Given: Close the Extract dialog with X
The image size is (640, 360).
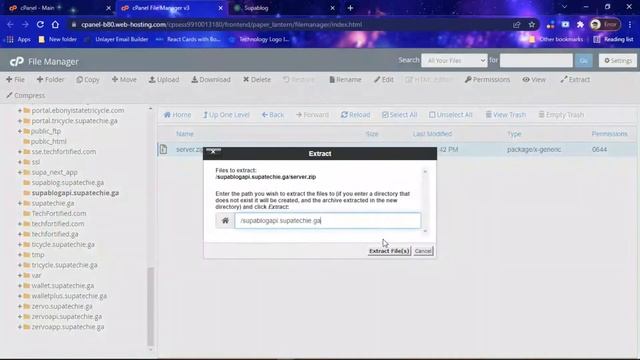Looking at the screenshot, I should (x=213, y=152).
